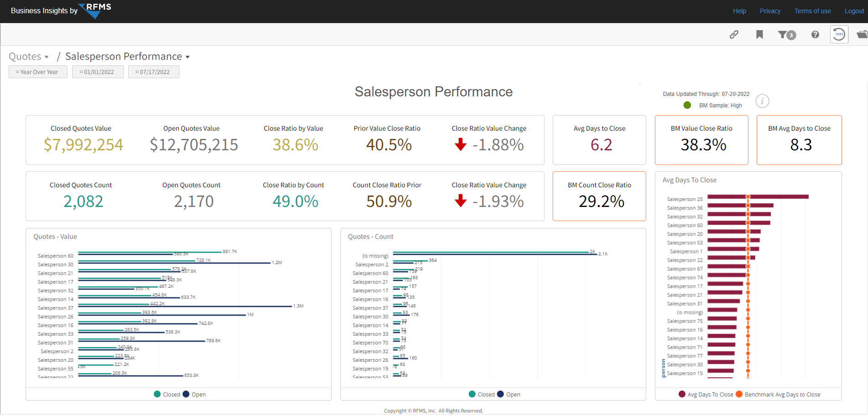This screenshot has width=868, height=418.
Task: Click the Prior Value Close Ratio 40.5%
Action: (389, 145)
